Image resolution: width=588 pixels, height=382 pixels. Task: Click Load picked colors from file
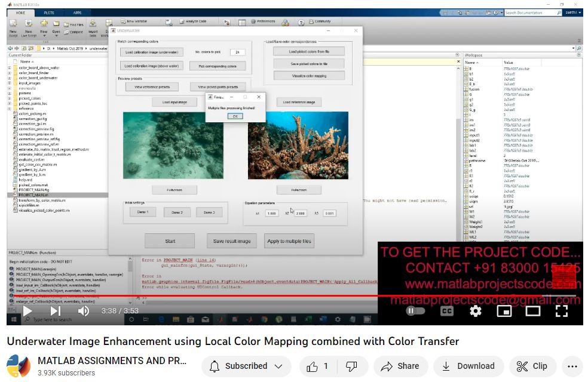click(x=309, y=51)
